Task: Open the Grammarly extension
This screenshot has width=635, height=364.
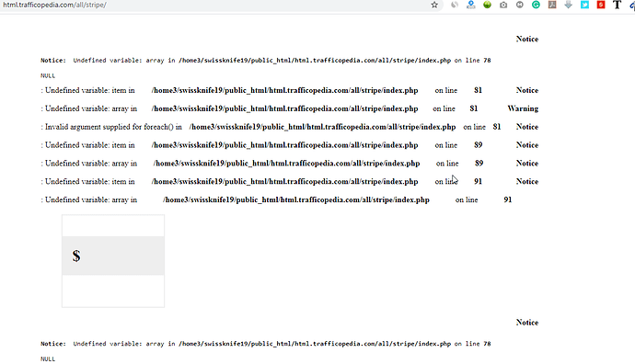Action: tap(536, 5)
